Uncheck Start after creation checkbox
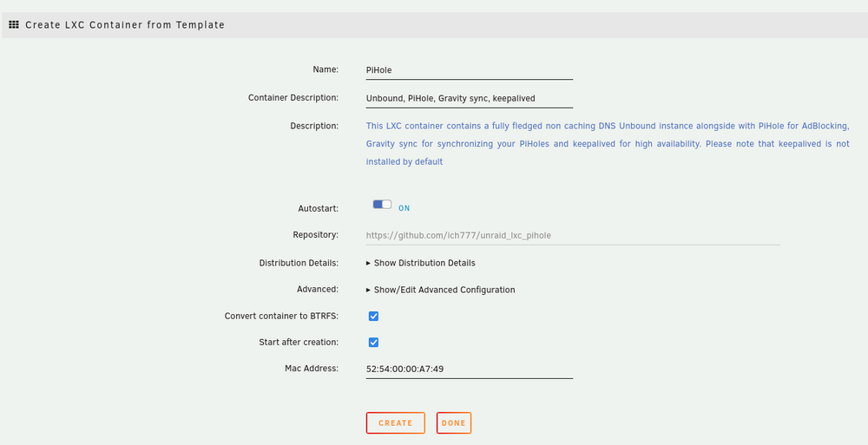 (373, 343)
